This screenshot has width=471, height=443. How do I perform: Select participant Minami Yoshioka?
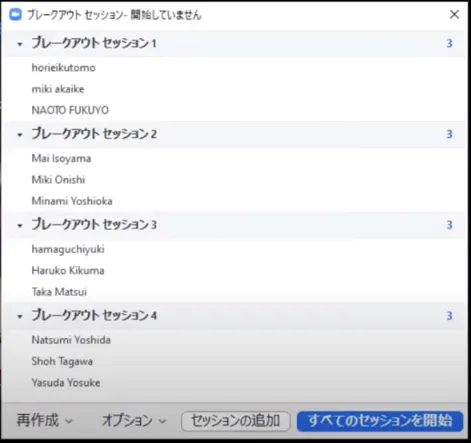(x=72, y=201)
